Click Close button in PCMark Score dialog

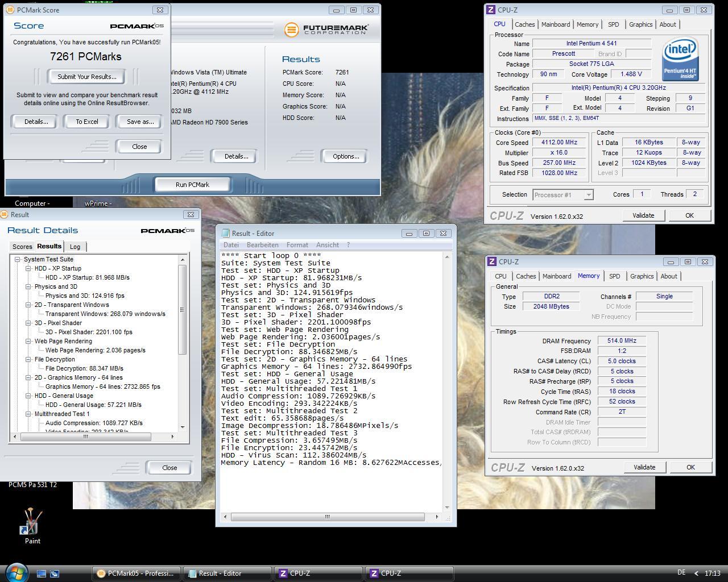pos(139,147)
